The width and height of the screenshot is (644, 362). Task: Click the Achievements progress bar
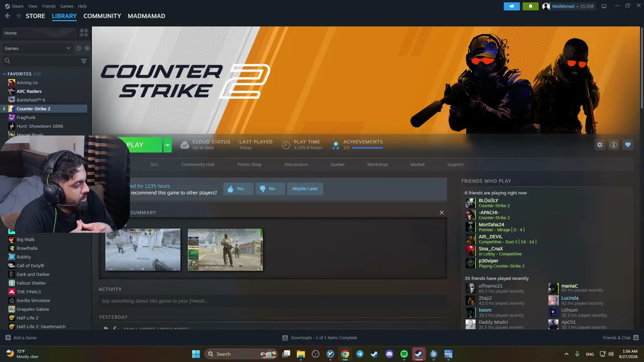(x=367, y=148)
